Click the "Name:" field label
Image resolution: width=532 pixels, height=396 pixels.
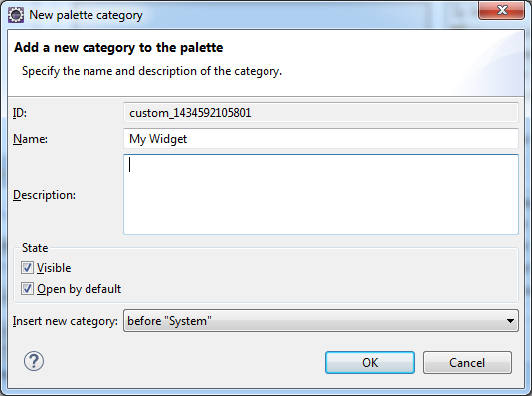(x=30, y=139)
